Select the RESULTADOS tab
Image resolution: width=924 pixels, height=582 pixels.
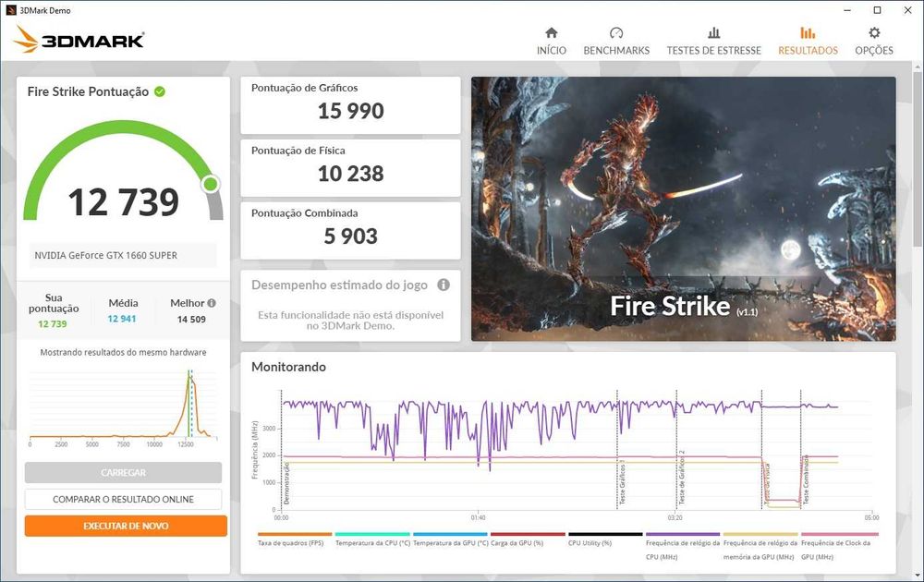[x=808, y=42]
